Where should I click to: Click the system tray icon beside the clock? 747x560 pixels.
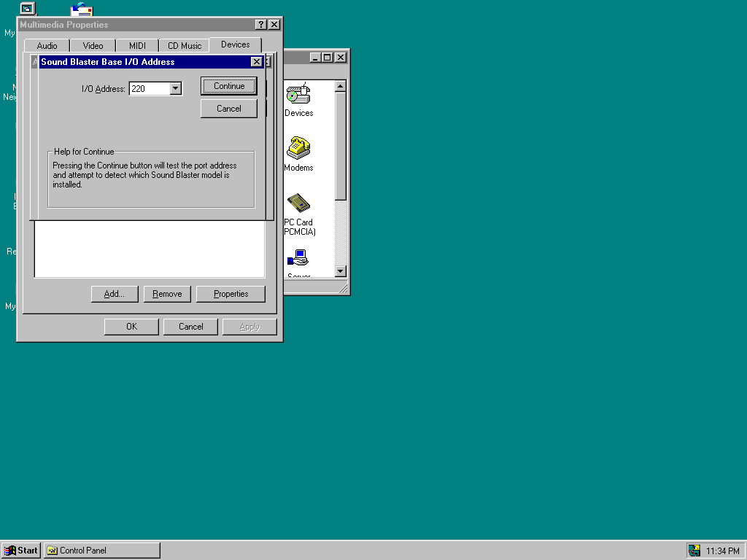pyautogui.click(x=694, y=551)
